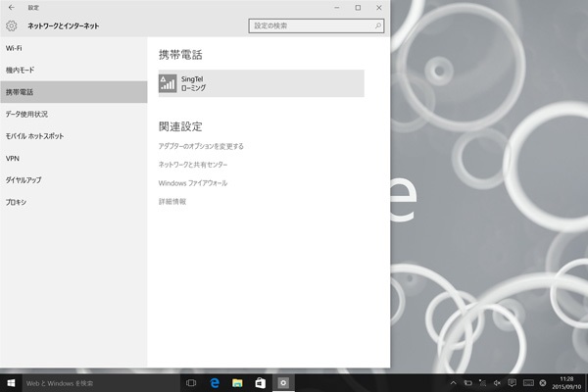This screenshot has width=588, height=392.
Task: Open the Store from the taskbar
Action: click(x=261, y=383)
